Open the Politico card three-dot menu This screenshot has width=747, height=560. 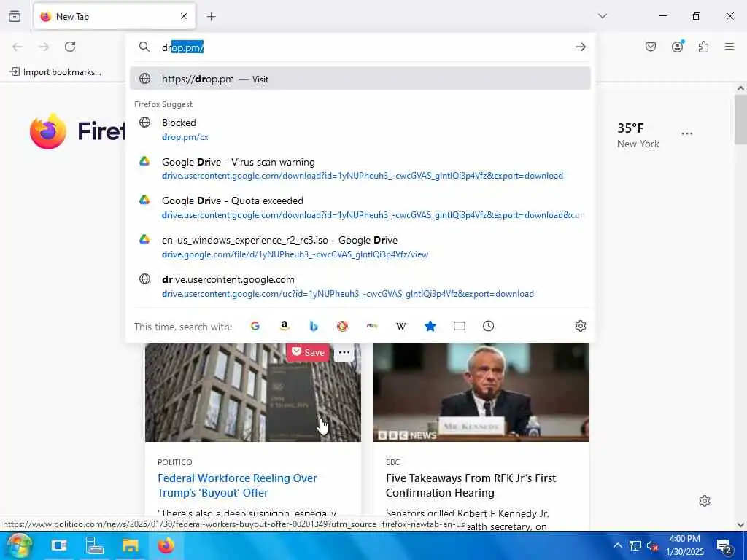point(344,352)
